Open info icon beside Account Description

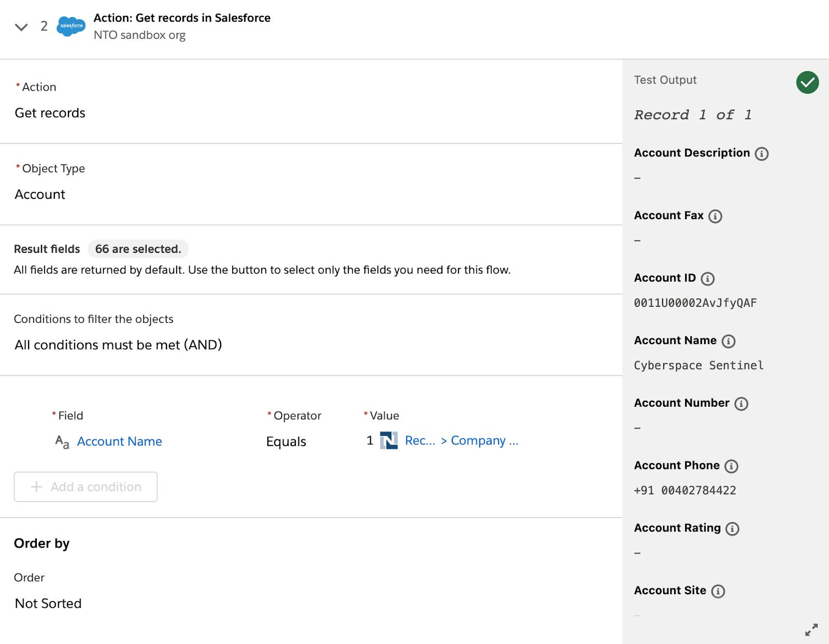coord(762,154)
